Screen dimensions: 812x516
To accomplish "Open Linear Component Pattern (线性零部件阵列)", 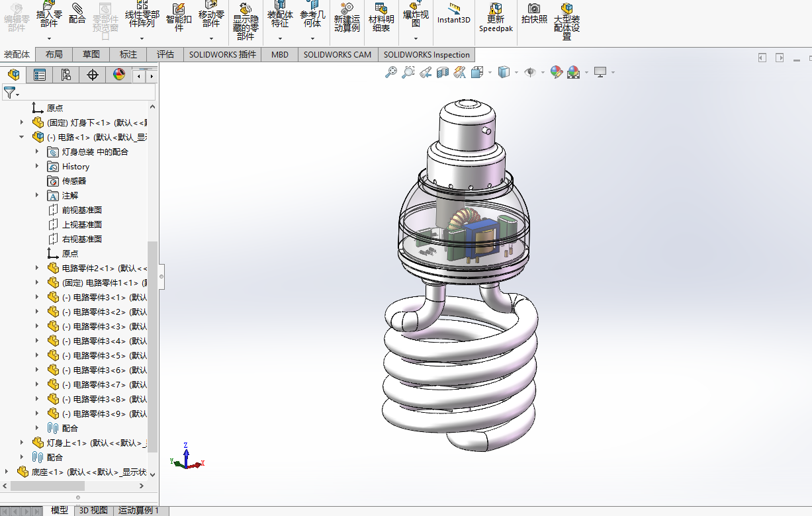I will (142, 13).
